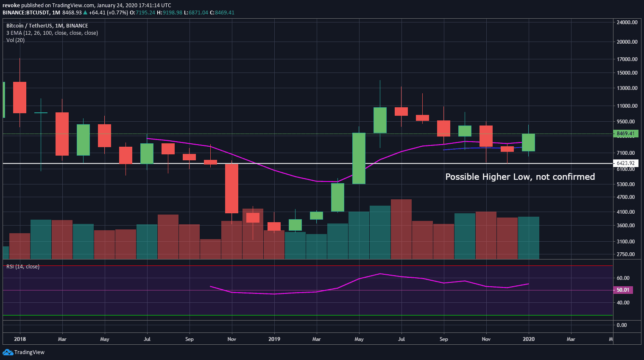644x360 pixels.
Task: Click the 2020 label on time axis
Action: pyautogui.click(x=528, y=339)
